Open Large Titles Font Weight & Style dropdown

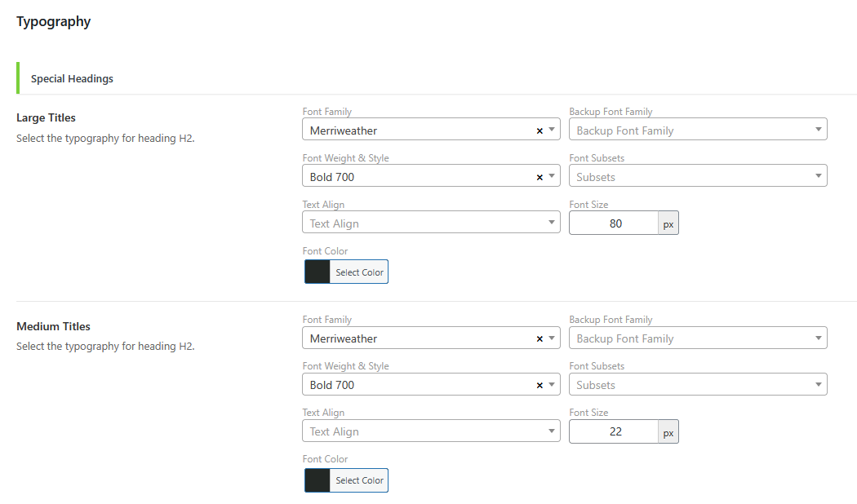coord(431,176)
